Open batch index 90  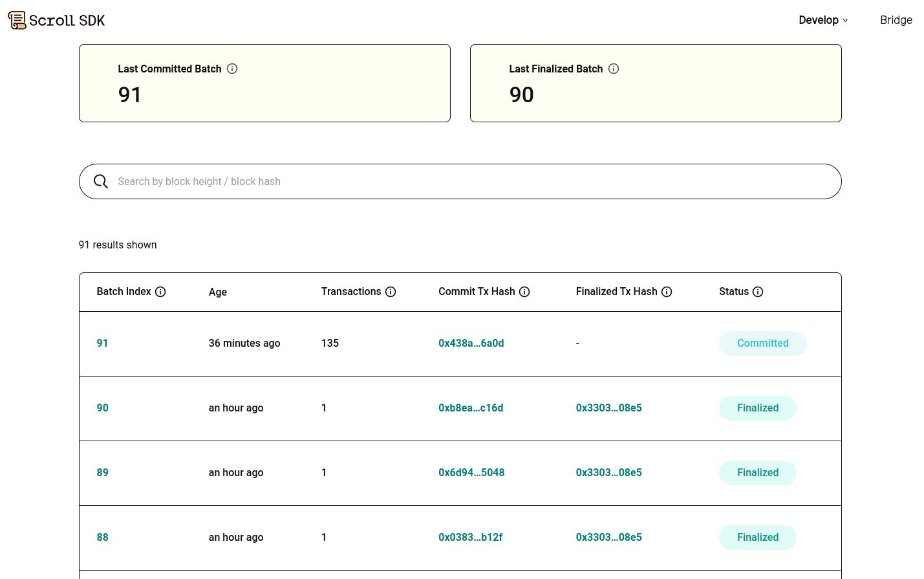102,408
